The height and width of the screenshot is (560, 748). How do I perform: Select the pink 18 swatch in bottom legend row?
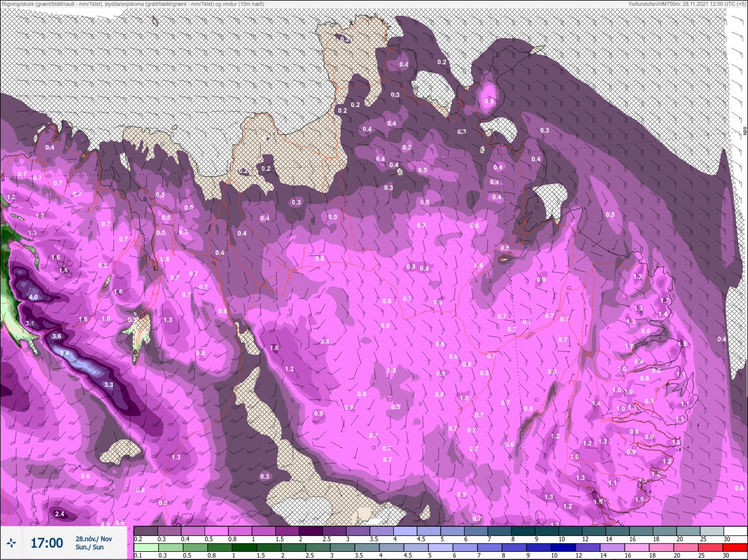click(x=662, y=547)
